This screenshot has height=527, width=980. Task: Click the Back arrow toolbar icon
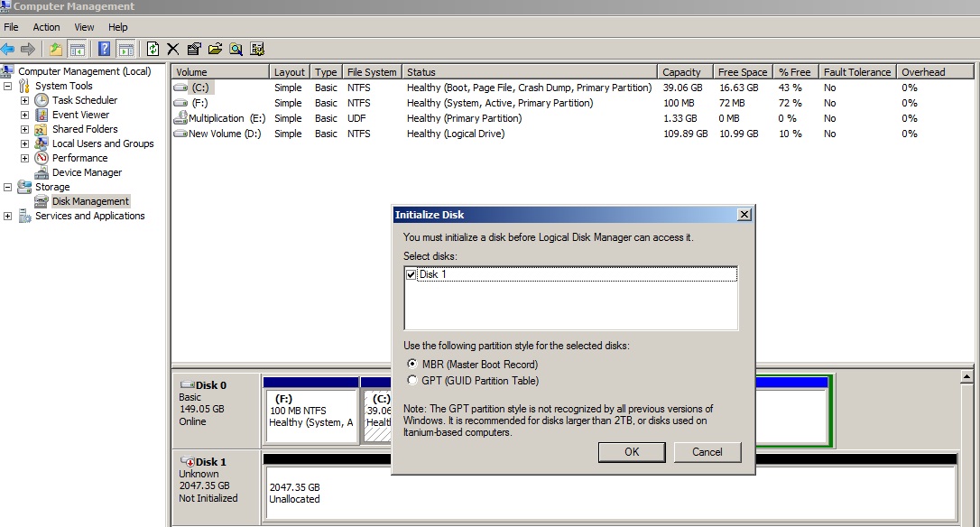[x=8, y=49]
